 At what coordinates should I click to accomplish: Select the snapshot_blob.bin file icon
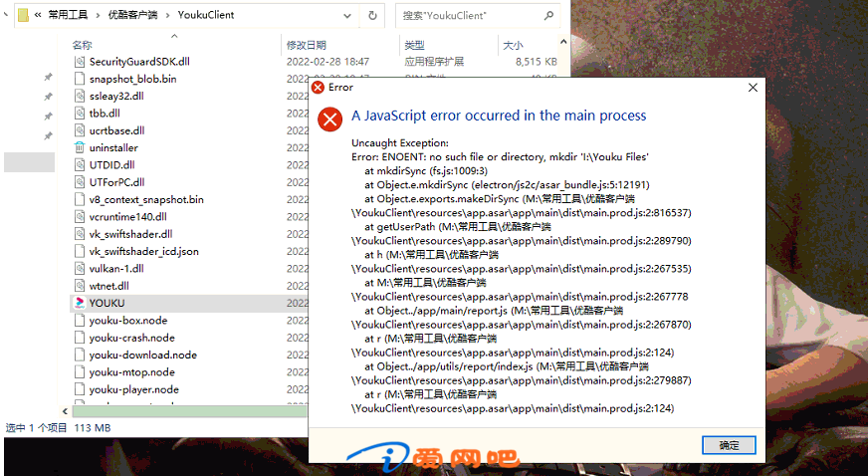coord(80,79)
